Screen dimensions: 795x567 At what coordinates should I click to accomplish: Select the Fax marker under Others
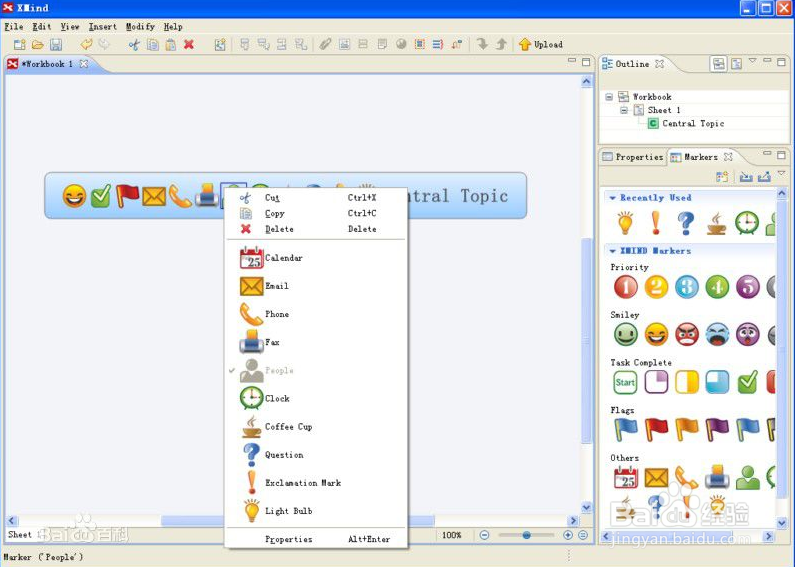pyautogui.click(x=717, y=478)
